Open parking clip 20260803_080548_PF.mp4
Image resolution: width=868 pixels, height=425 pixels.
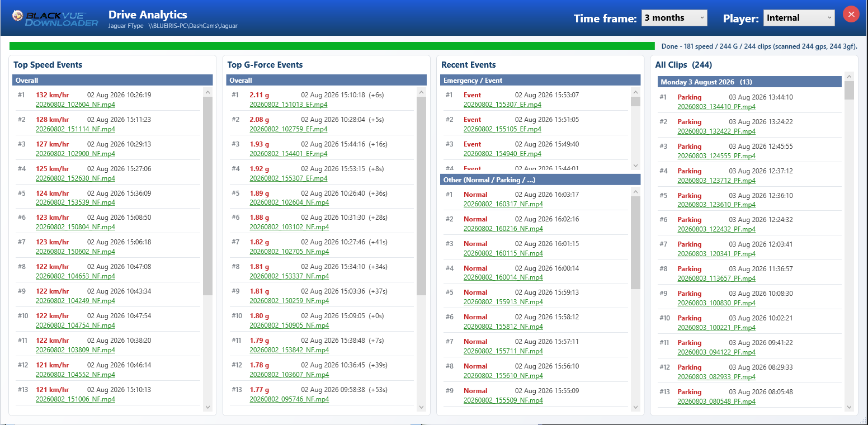pyautogui.click(x=716, y=402)
